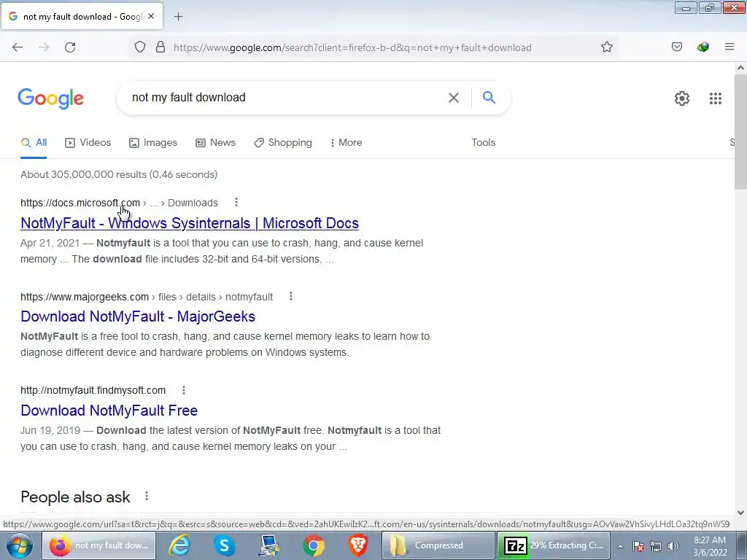Screen dimensions: 747x560
Task: Open options for findmysoft.com result
Action: 184,391
